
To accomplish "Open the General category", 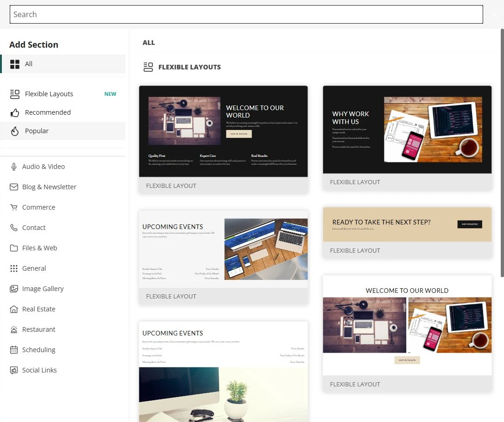I will pos(63,268).
